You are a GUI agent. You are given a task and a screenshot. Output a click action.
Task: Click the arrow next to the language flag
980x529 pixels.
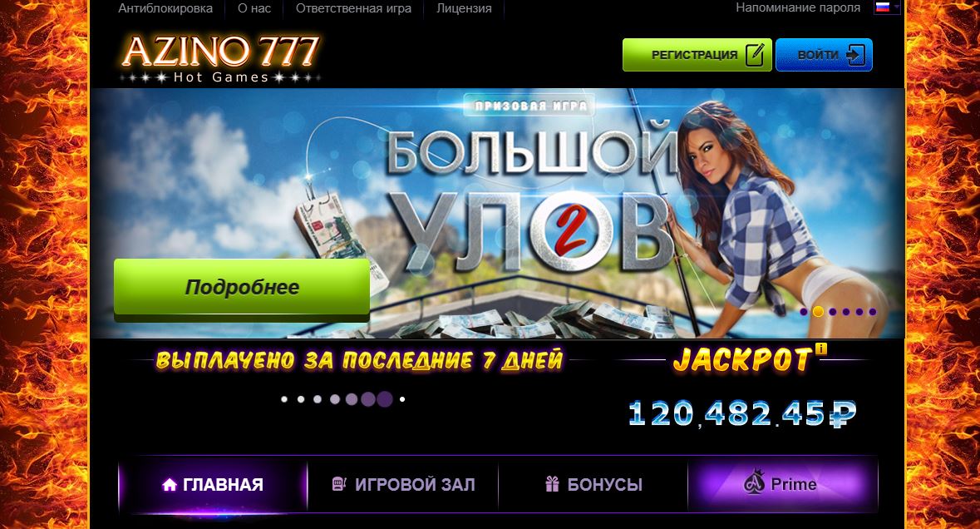coord(896,7)
